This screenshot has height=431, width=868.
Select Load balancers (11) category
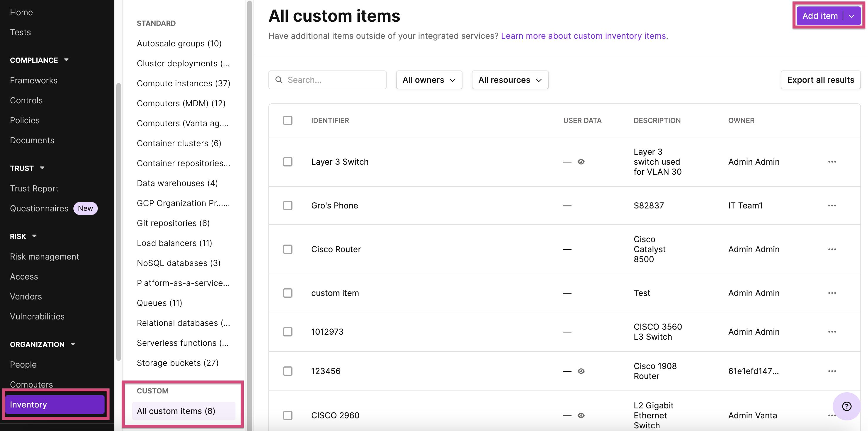click(174, 243)
